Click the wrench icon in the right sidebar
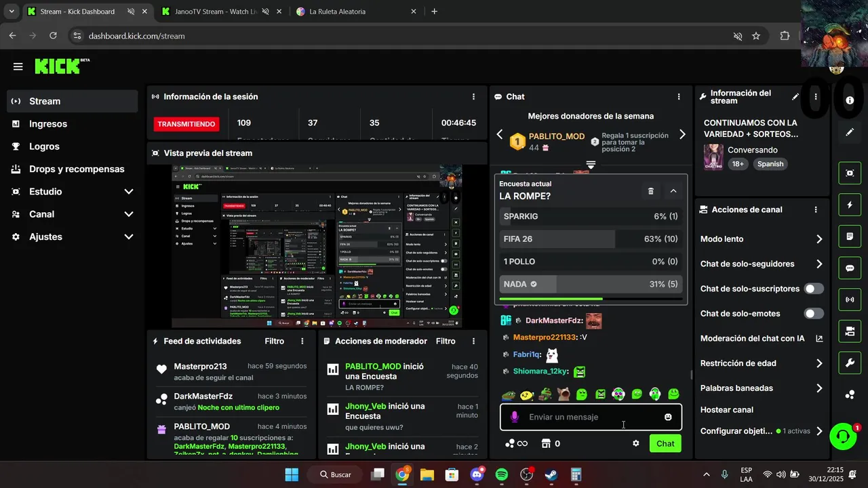 point(850,363)
